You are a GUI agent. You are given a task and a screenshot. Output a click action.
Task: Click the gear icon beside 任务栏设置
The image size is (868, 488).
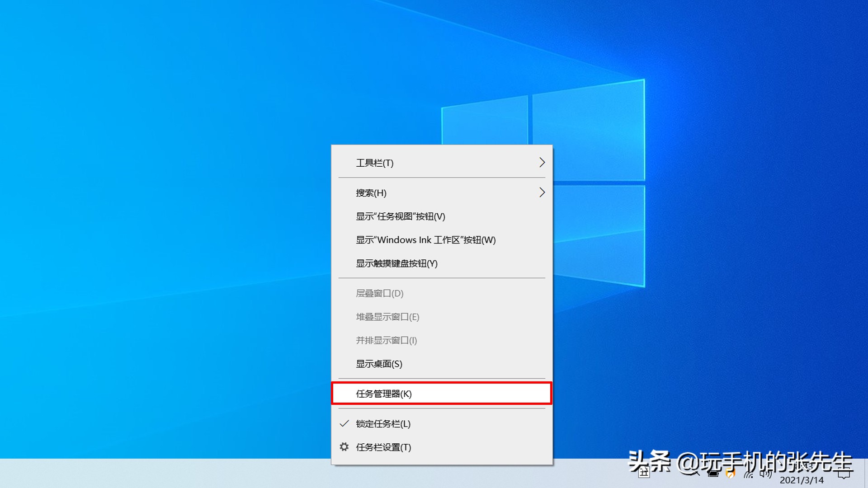345,447
